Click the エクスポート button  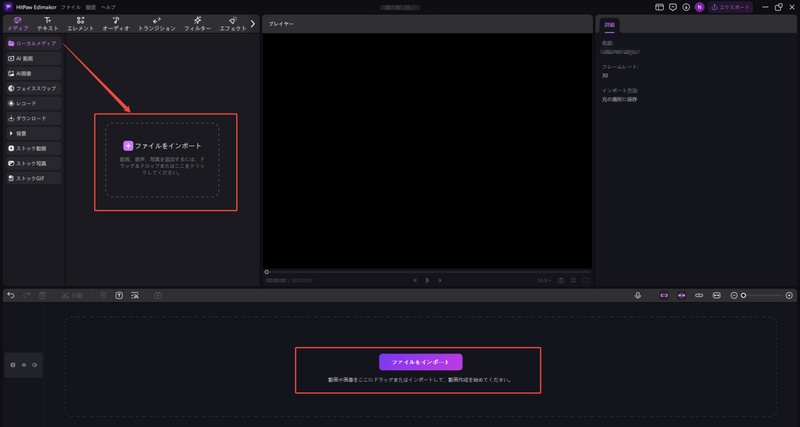point(730,7)
